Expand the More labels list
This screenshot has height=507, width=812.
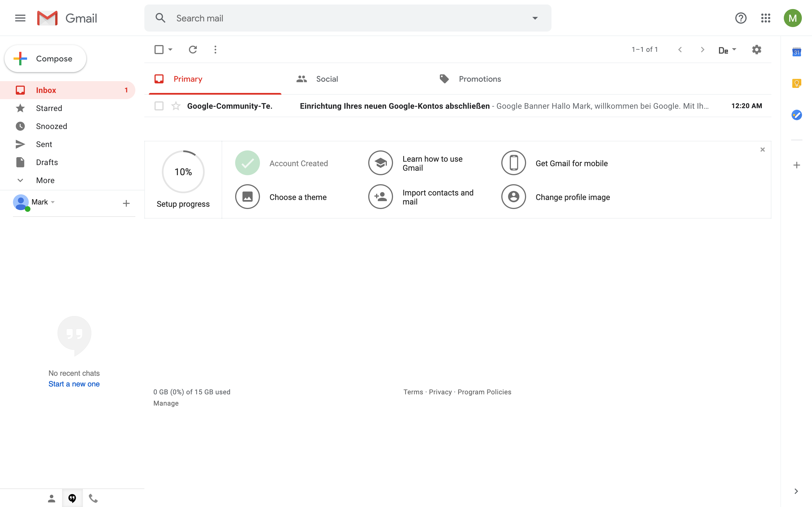(45, 180)
